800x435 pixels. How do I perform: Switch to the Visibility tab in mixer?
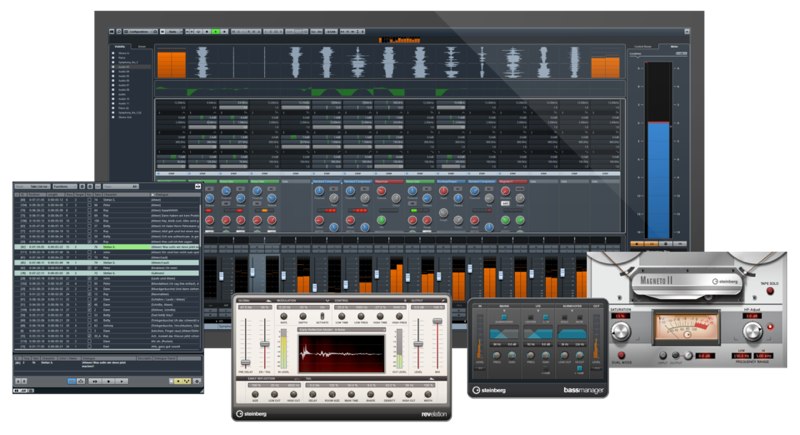[x=120, y=46]
